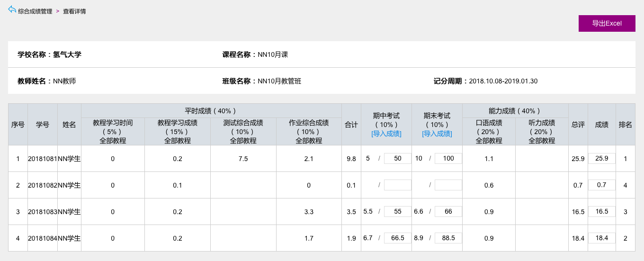
Task: Click the blue back arrow icon
Action: (12, 9)
